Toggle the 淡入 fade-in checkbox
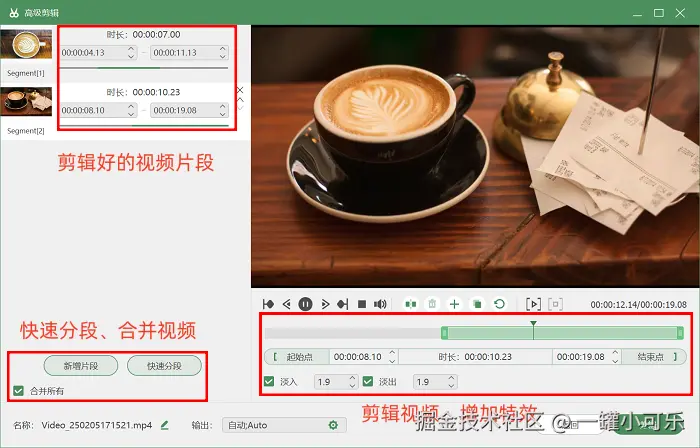The image size is (700, 448). [x=269, y=382]
